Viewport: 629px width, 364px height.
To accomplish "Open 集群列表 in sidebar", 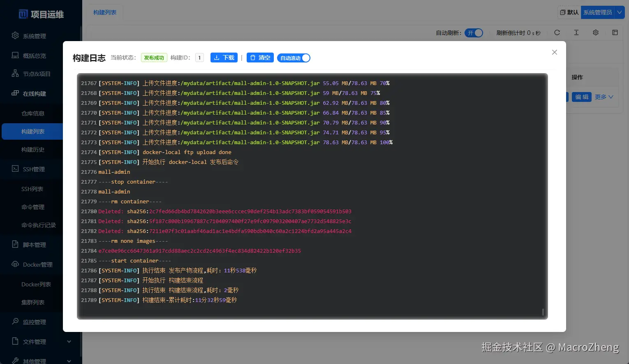I will (33, 302).
